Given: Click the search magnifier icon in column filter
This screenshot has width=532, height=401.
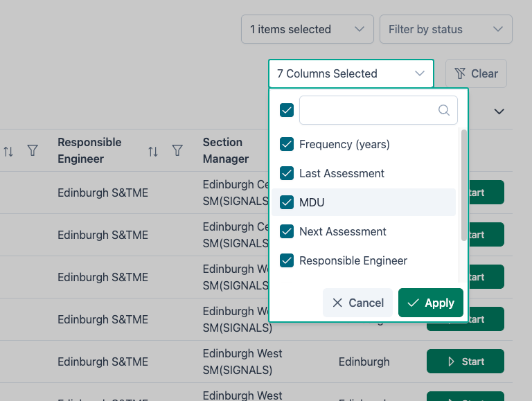Looking at the screenshot, I should click(x=444, y=110).
